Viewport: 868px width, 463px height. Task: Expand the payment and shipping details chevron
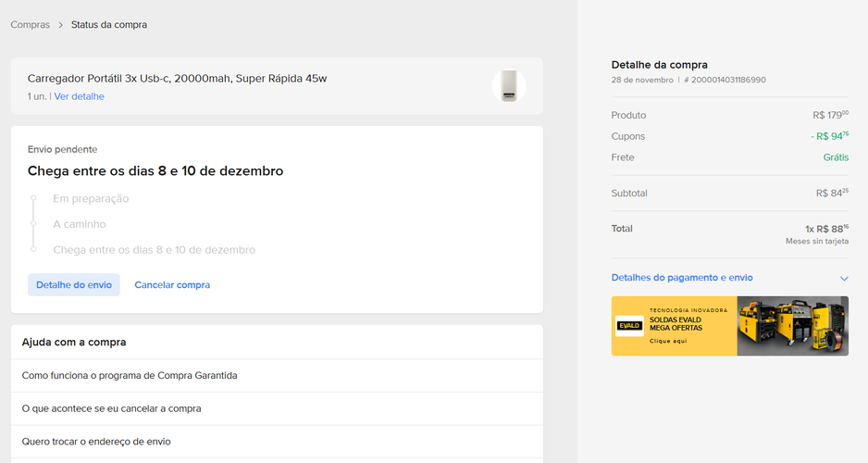[x=843, y=278]
